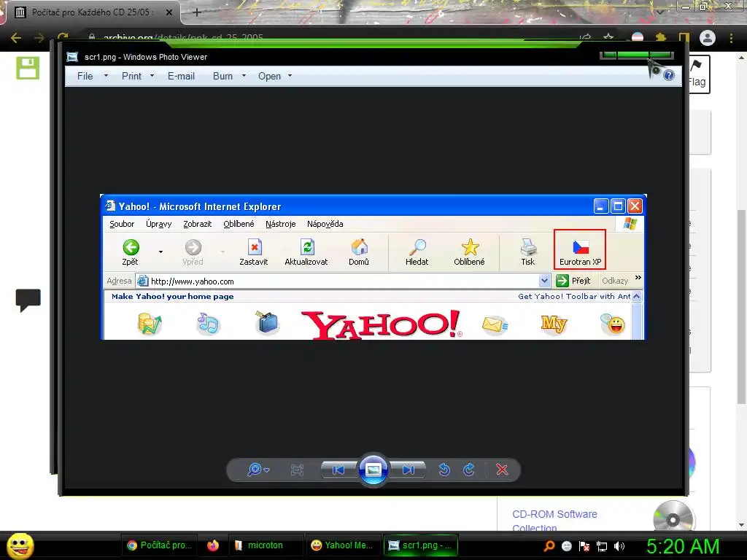
Task: Switch to Počítač pro... Chrome taskbar button
Action: [160, 545]
